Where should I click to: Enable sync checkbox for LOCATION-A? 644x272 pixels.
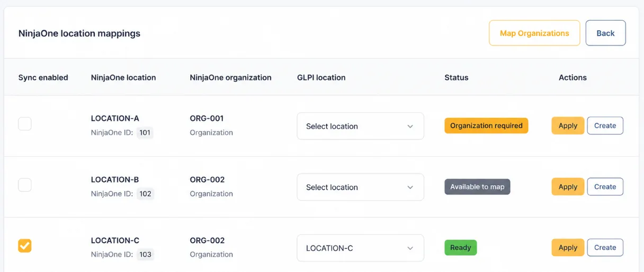coord(25,124)
